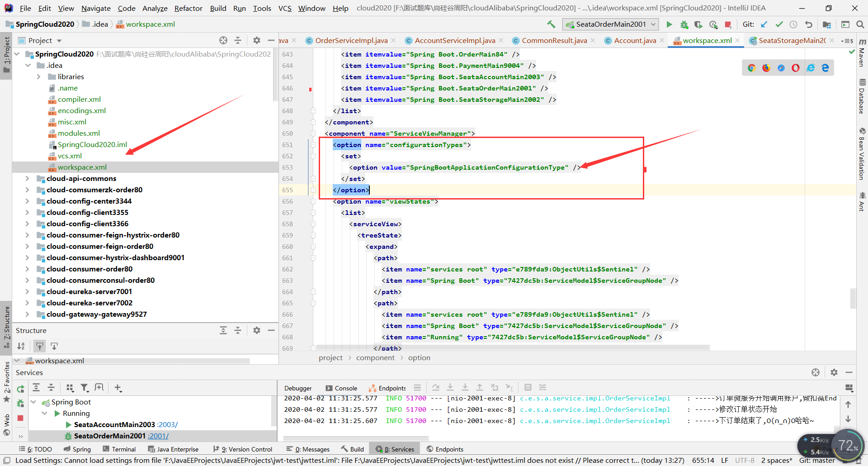Open the Refactor menu
The image size is (868, 466).
pyautogui.click(x=188, y=8)
